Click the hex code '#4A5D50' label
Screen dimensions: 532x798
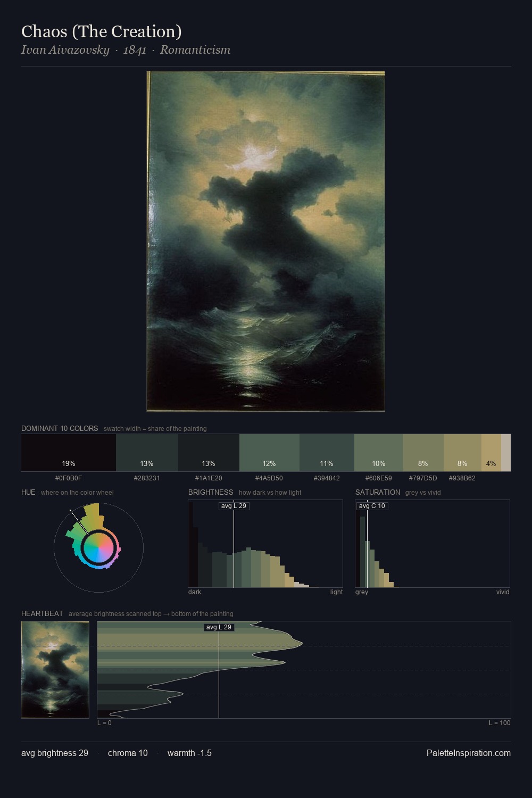coord(269,478)
